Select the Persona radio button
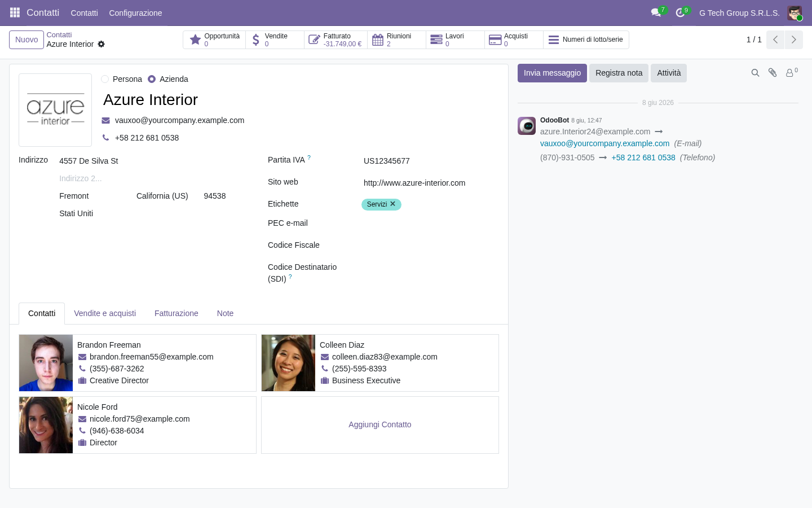This screenshot has width=812, height=508. [x=105, y=79]
